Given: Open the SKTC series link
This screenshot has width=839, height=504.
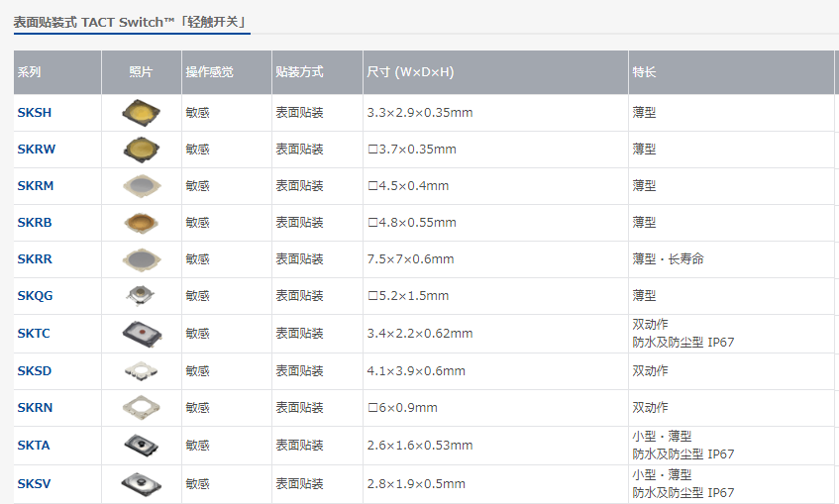Looking at the screenshot, I should pyautogui.click(x=34, y=334).
